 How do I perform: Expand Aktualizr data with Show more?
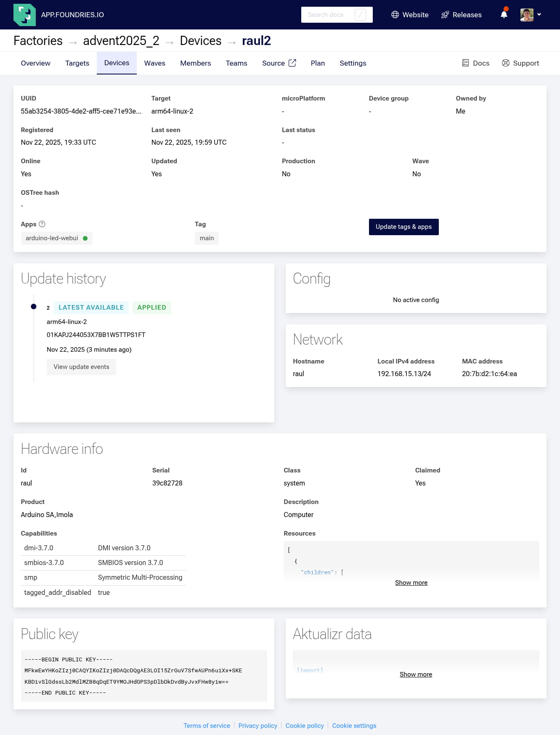pos(416,674)
